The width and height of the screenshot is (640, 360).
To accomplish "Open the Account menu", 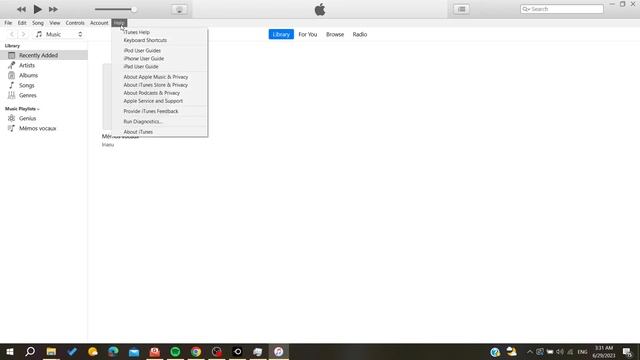I will pos(99,23).
